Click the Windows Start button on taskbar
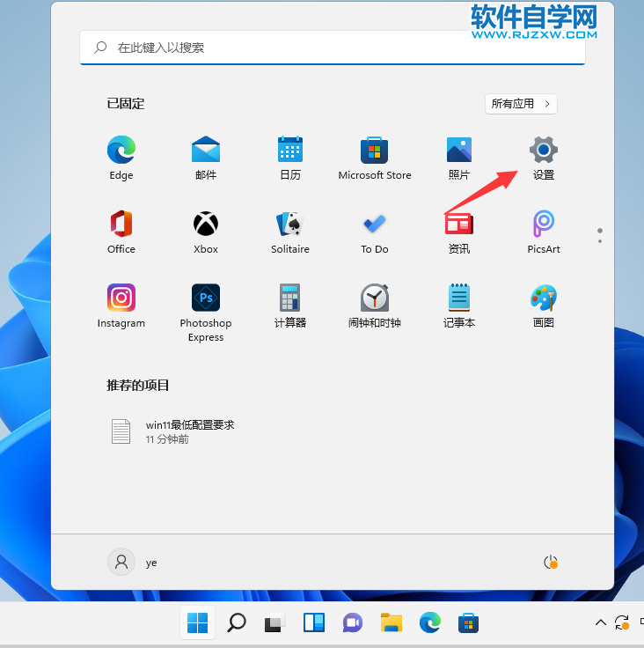644x648 pixels. tap(197, 622)
